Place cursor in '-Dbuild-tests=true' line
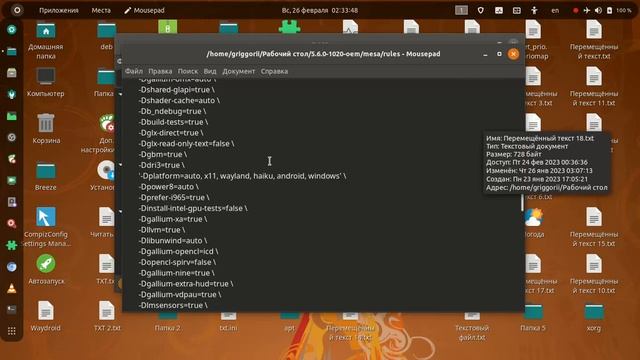Viewport: 640px width, 360px height. 173,122
